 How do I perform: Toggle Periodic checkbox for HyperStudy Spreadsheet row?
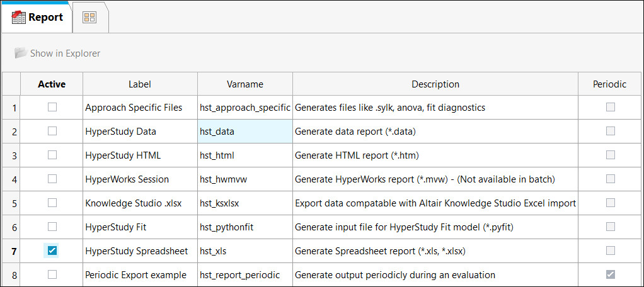click(611, 250)
